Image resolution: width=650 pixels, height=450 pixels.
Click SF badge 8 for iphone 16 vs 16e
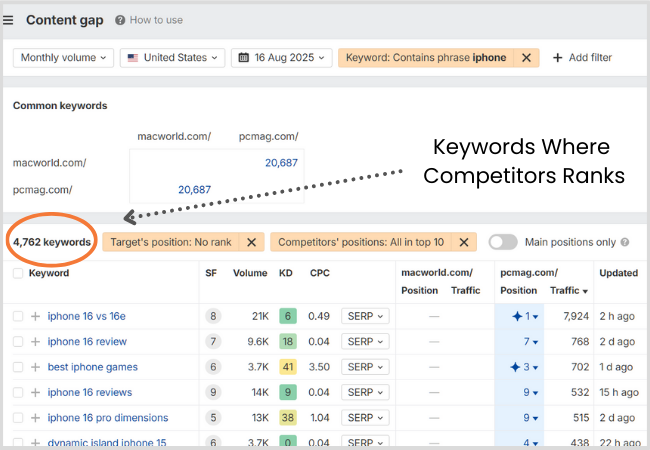(213, 316)
